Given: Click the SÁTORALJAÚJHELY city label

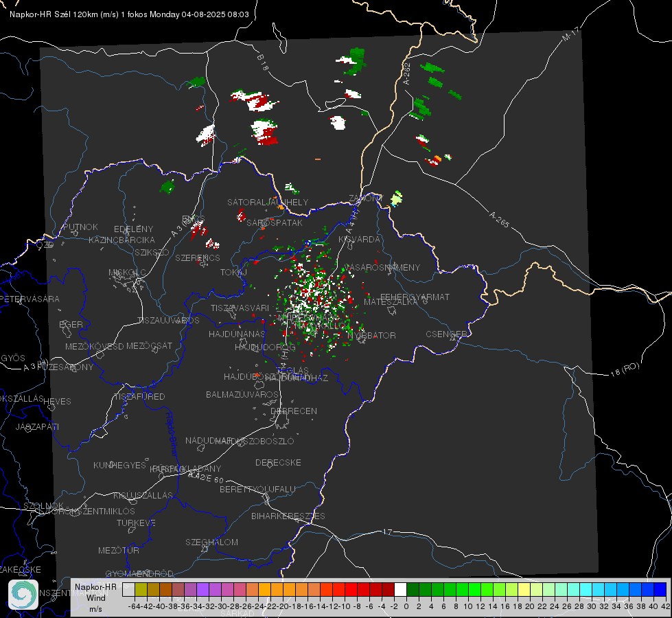Looking at the screenshot, I should tap(268, 202).
